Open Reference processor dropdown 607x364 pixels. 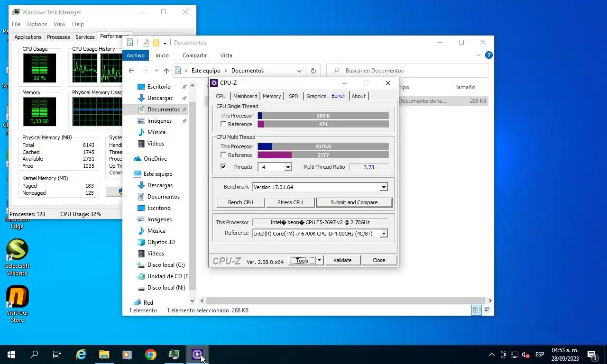[384, 233]
